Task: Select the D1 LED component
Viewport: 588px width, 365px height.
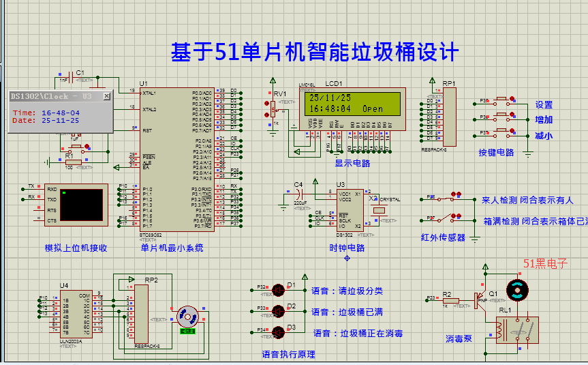Action: 278,290
